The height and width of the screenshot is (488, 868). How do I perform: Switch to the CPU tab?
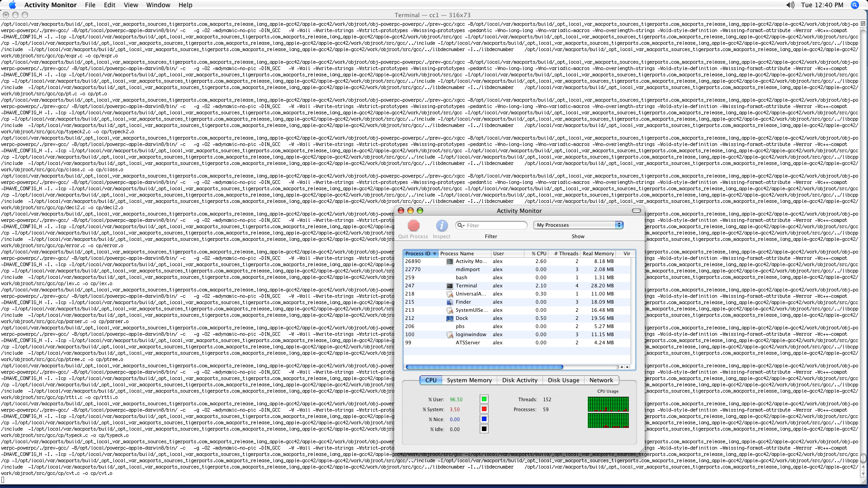[x=431, y=380]
